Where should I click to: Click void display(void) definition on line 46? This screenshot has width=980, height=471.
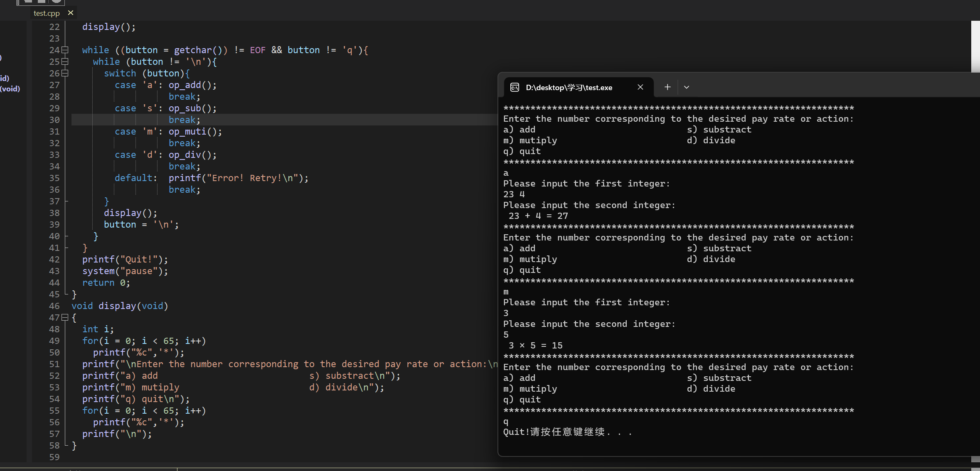point(120,306)
